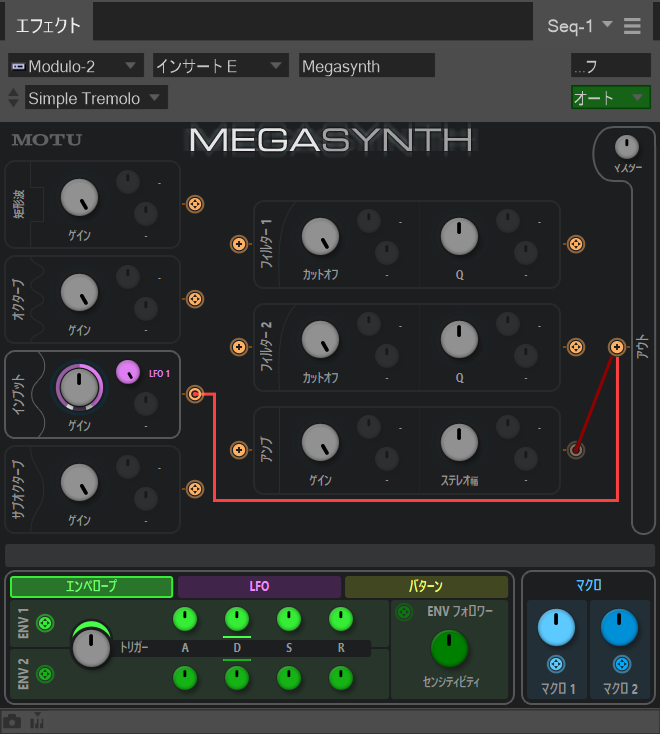This screenshot has width=660, height=734.
Task: Select the Effect tab at top
Action: click(48, 25)
